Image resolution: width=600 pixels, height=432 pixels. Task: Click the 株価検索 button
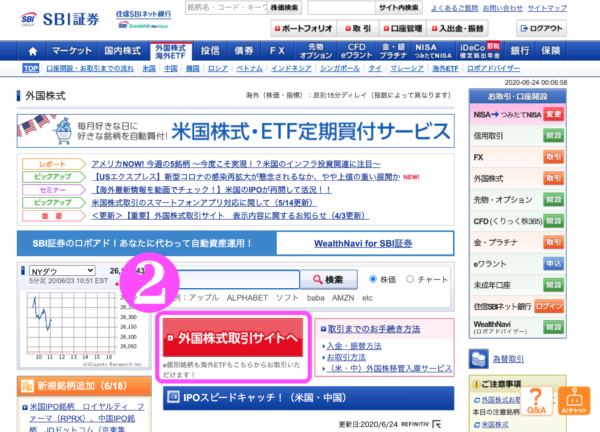tap(284, 8)
